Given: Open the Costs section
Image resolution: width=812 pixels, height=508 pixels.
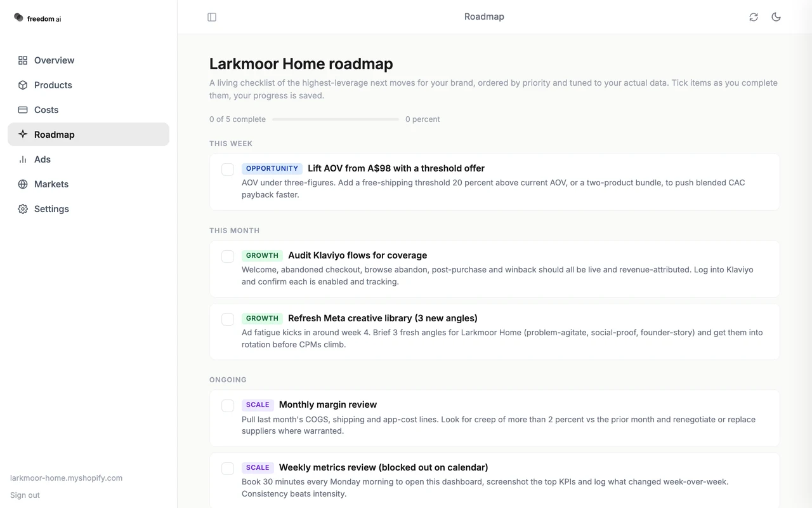Looking at the screenshot, I should point(88,110).
